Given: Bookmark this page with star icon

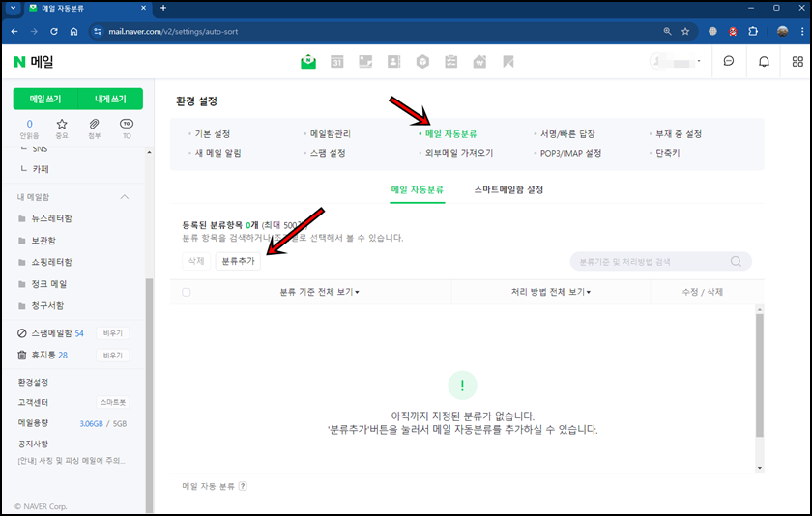Looking at the screenshot, I should (x=685, y=32).
